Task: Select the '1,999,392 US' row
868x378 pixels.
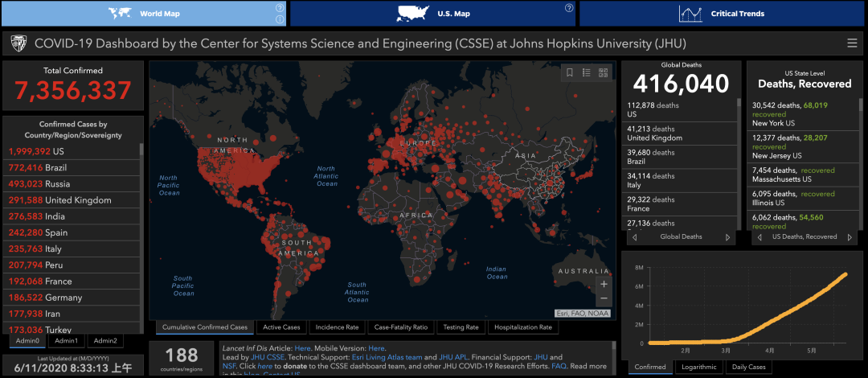Action: (x=72, y=151)
